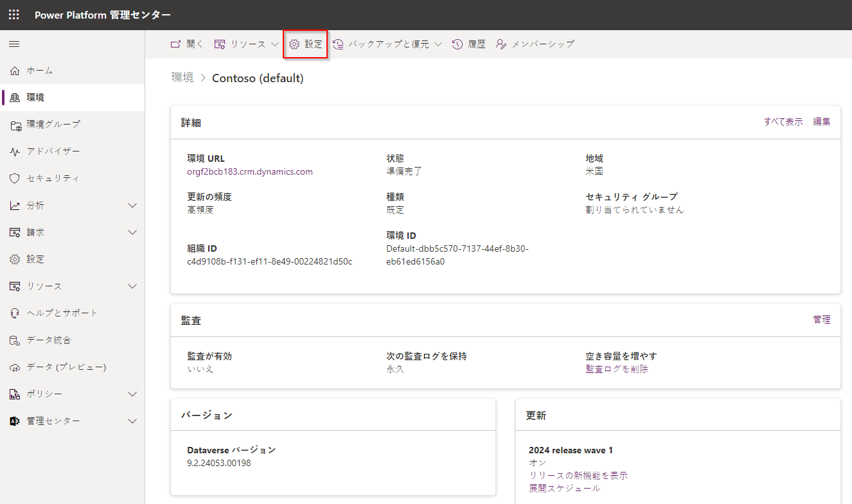Expand the 分析 section chevron
852x504 pixels.
click(x=132, y=205)
